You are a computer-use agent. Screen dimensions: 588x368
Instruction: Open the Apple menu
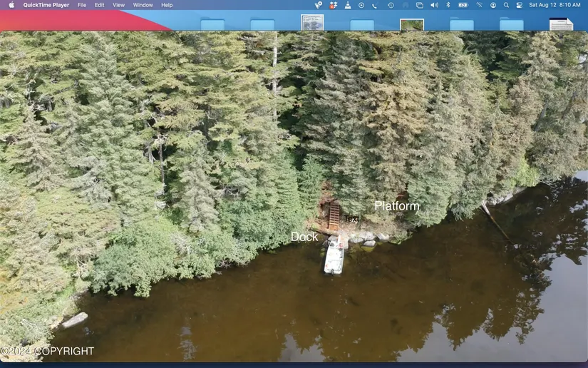point(11,5)
